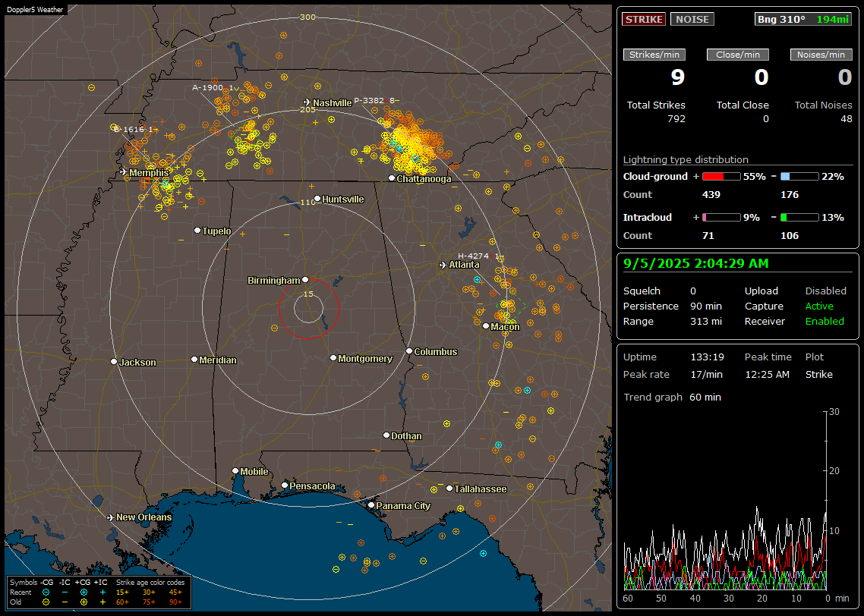This screenshot has width=864, height=616.
Task: Click the negative cloud-ground blue bar
Action: [x=799, y=177]
